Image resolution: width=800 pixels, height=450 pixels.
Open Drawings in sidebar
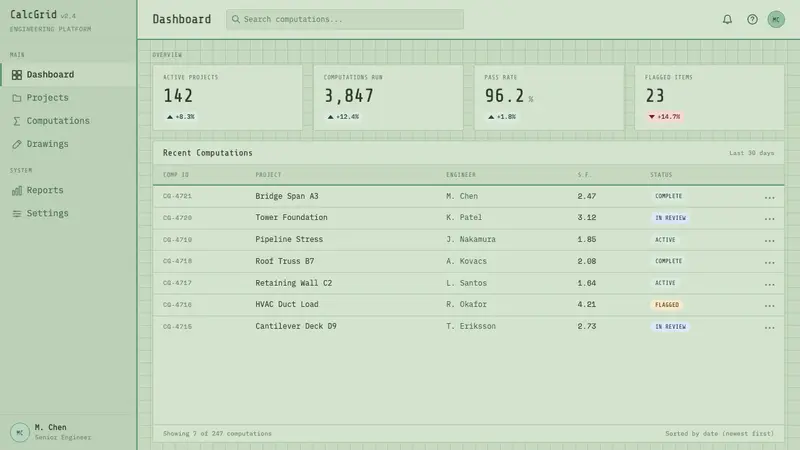[68, 144]
